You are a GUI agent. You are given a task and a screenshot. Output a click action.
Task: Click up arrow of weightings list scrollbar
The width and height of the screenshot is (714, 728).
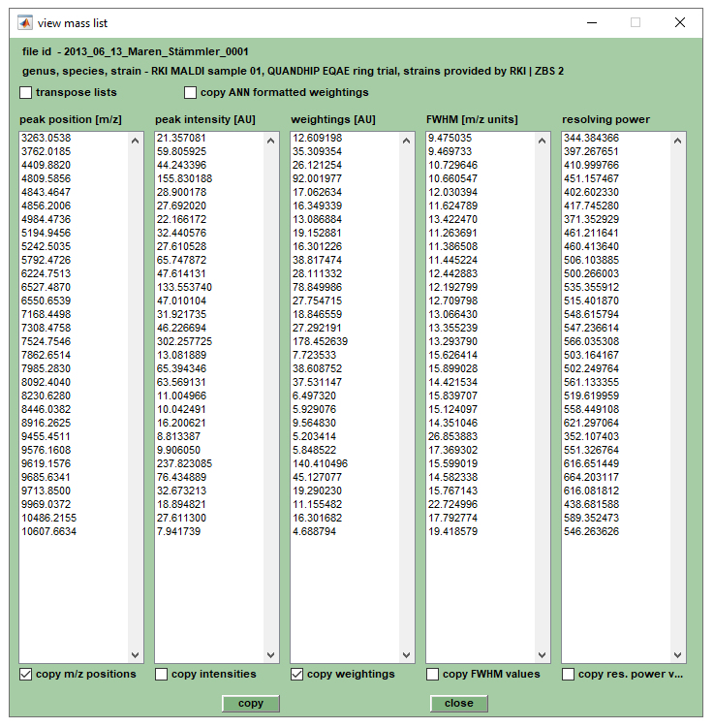pos(408,140)
